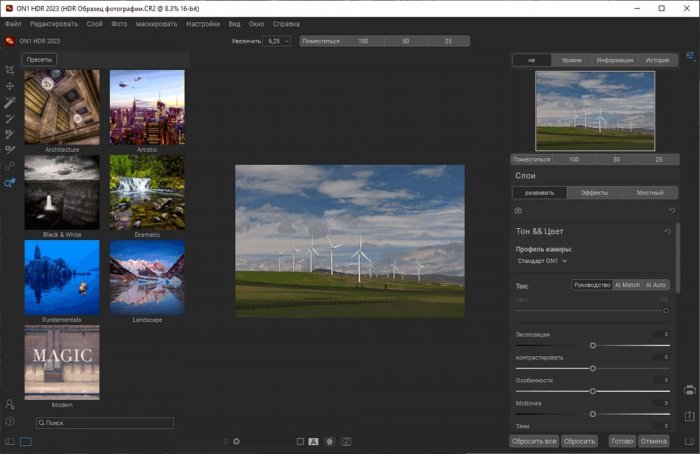Screen dimensions: 700x454
Task: Click small thumbnail size square icon
Action: [226, 442]
